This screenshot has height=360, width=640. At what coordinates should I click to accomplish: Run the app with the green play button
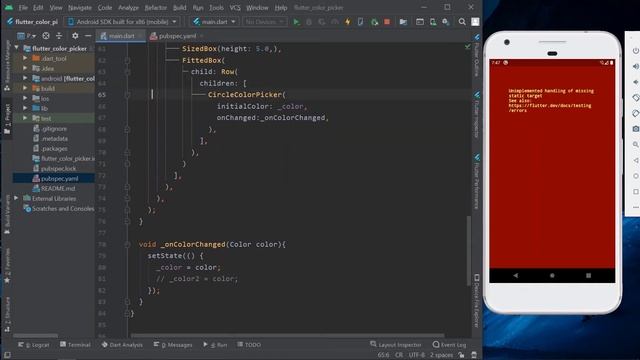(296, 22)
